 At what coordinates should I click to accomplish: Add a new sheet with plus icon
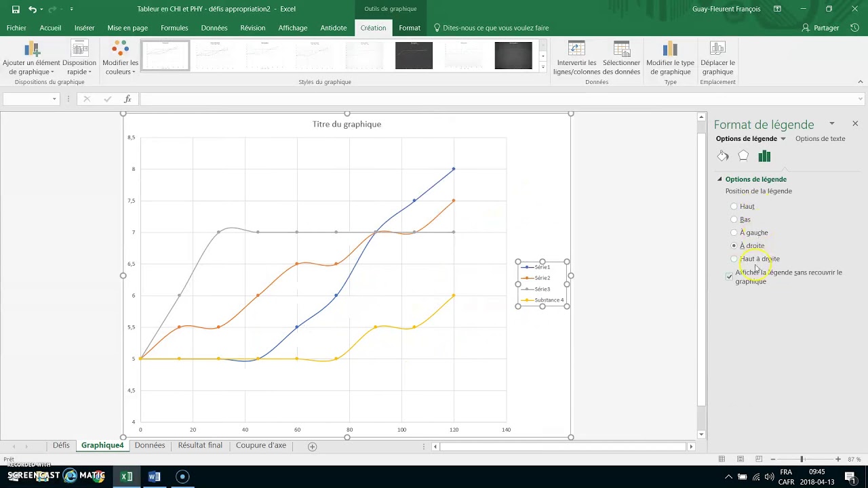312,446
